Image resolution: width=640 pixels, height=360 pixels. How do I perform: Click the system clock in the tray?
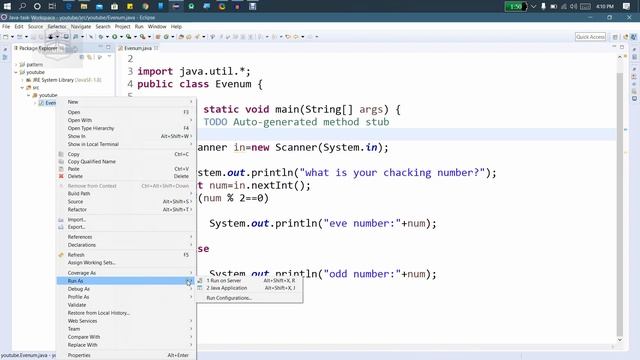click(x=605, y=6)
